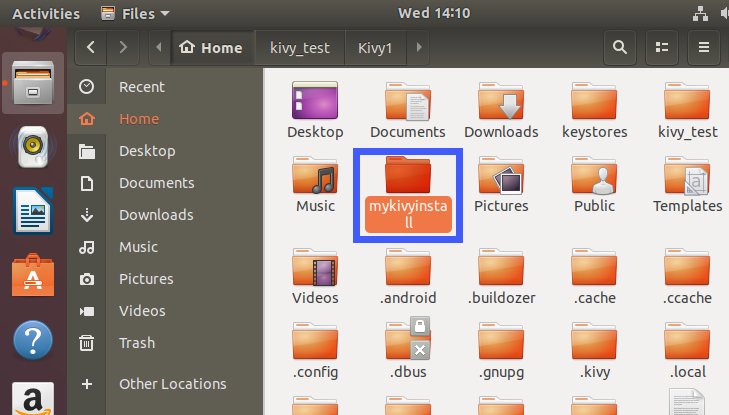The height and width of the screenshot is (415, 729).
Task: Select the kivy_test folder in the file grid
Action: (688, 111)
